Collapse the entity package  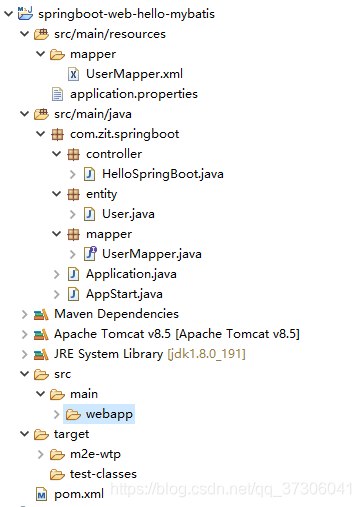click(x=57, y=194)
